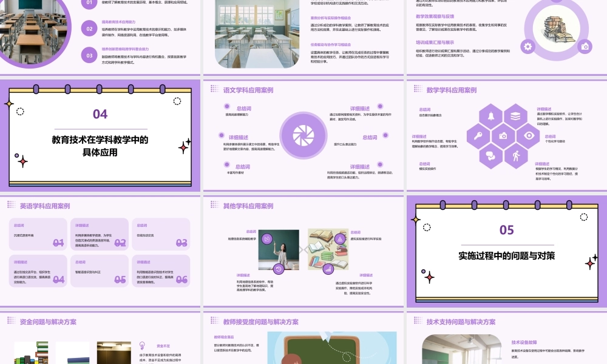Click the lightbulb icon next to 资金不足
Viewport: 607px width, 364px height.
142,345
